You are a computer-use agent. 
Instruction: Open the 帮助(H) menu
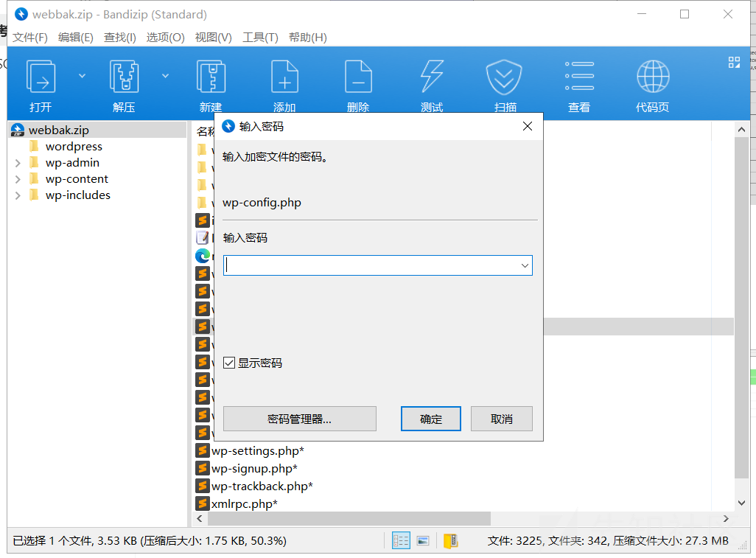[307, 38]
